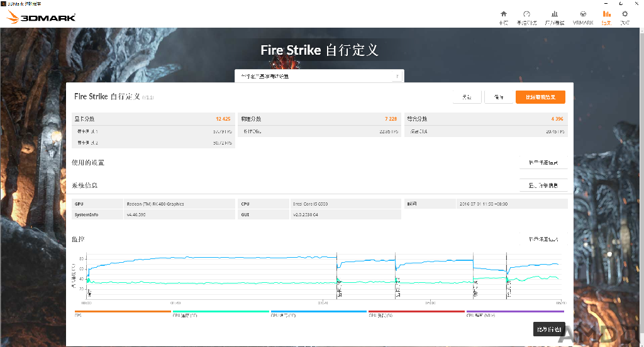Click the combined score value 4 396
The image size is (644, 347).
[557, 119]
